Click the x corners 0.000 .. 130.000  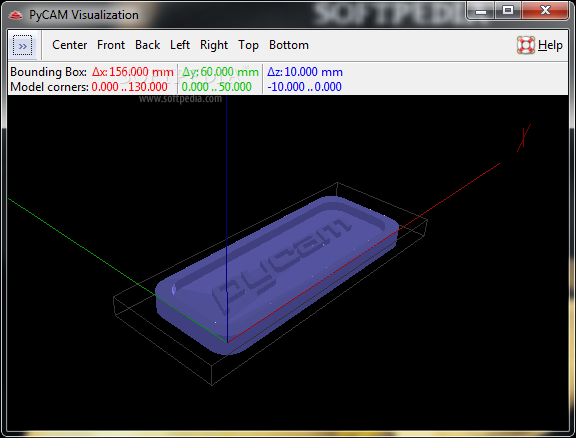point(130,87)
